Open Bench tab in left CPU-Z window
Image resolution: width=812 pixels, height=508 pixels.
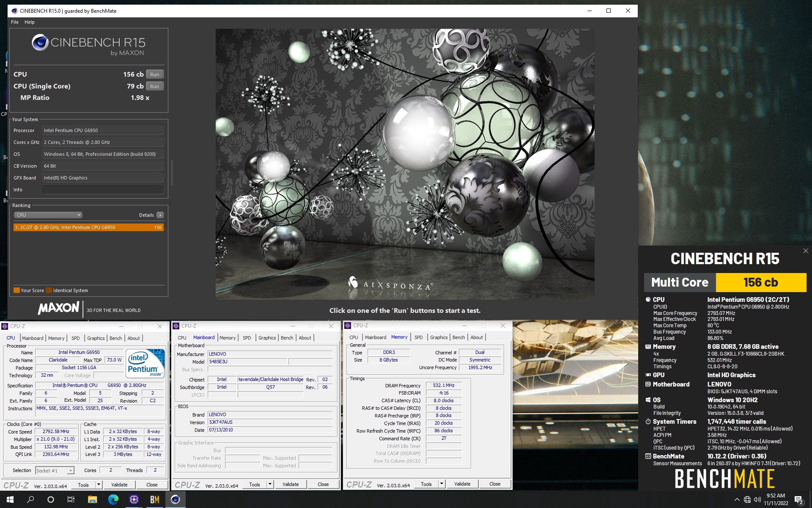[115, 338]
